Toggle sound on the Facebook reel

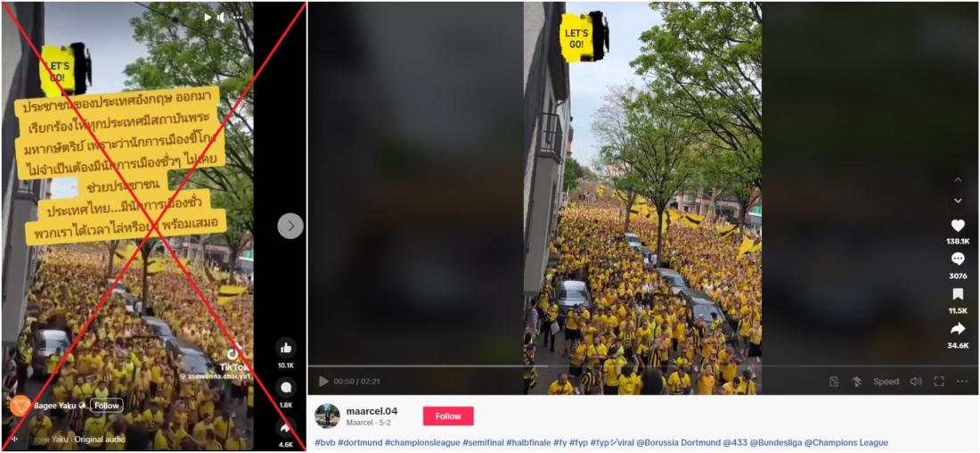point(222,18)
